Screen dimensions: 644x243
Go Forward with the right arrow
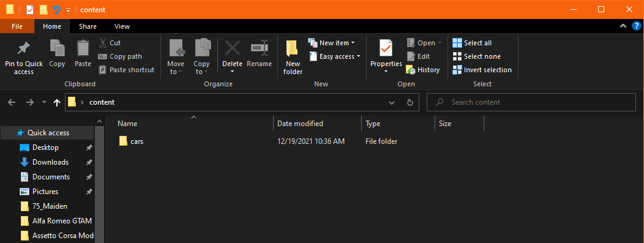tap(29, 102)
